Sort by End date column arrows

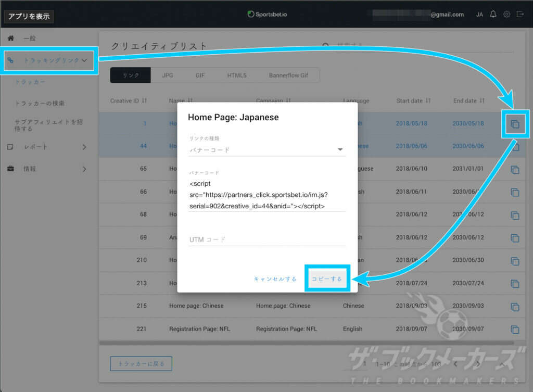[482, 100]
